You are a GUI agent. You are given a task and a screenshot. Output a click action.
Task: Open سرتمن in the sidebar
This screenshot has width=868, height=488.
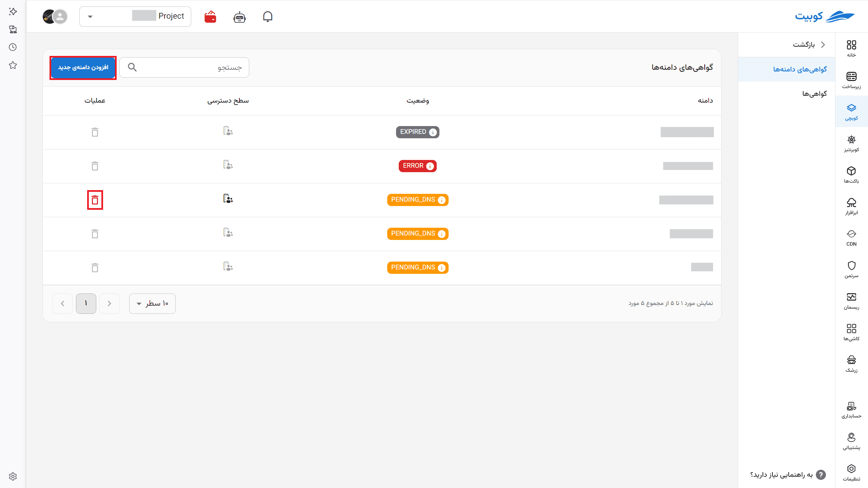click(x=851, y=269)
